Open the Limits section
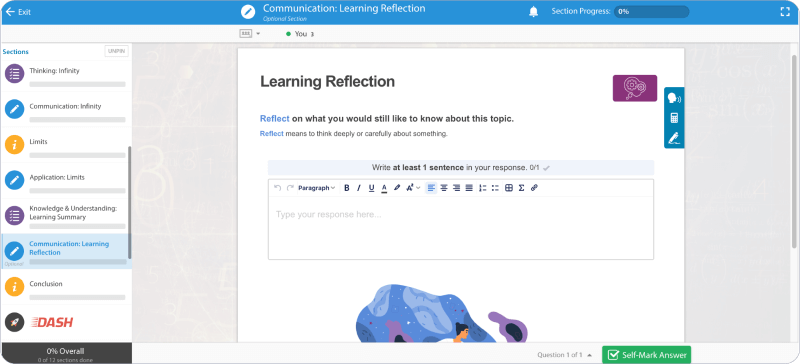The height and width of the screenshot is (364, 800). (x=66, y=144)
